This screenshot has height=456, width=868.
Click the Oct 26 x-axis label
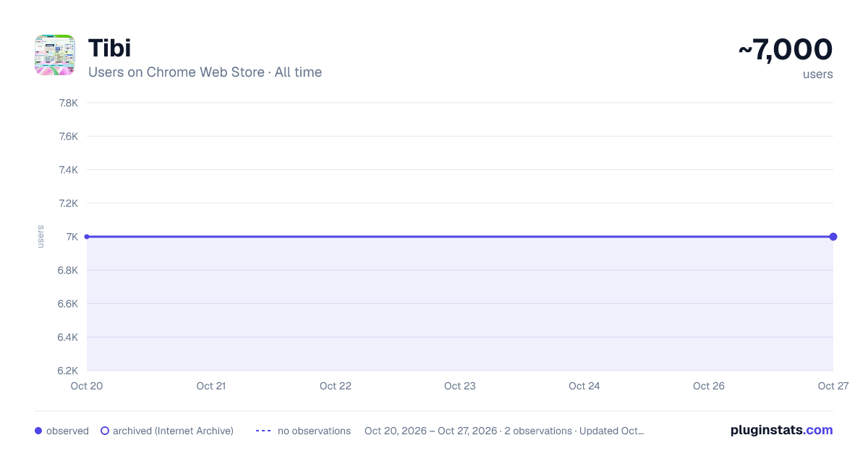tap(709, 387)
